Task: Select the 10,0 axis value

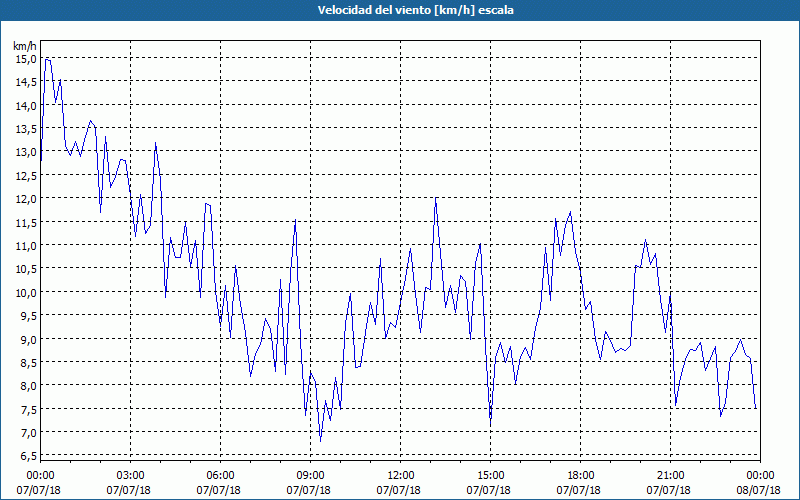Action: (26, 292)
